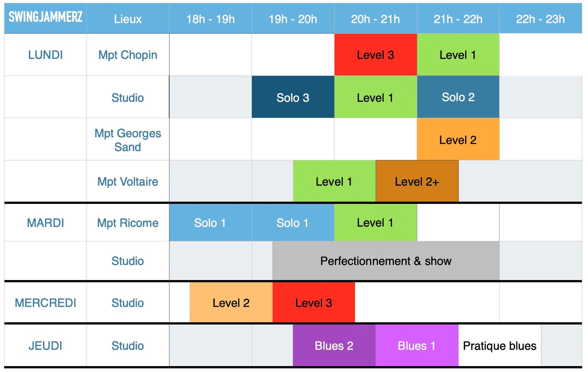The image size is (588, 372).
Task: Click the Solo 2 class block
Action: coord(458,97)
